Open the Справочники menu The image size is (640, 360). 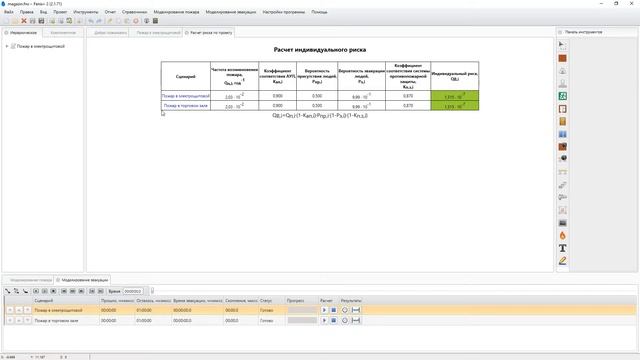(x=135, y=12)
